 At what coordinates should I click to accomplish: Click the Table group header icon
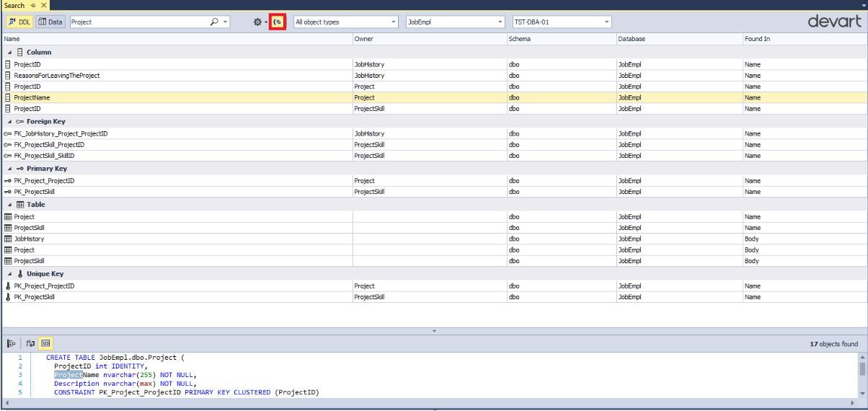[19, 205]
